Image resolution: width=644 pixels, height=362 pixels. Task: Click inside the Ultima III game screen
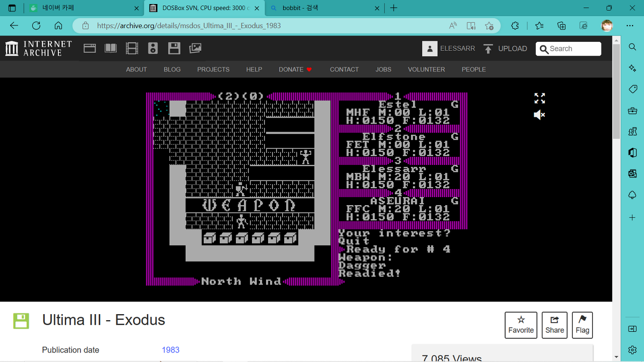[x=307, y=189]
